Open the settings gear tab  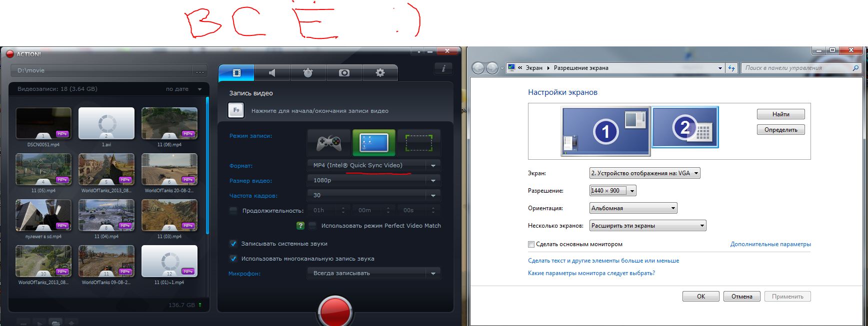coord(380,73)
